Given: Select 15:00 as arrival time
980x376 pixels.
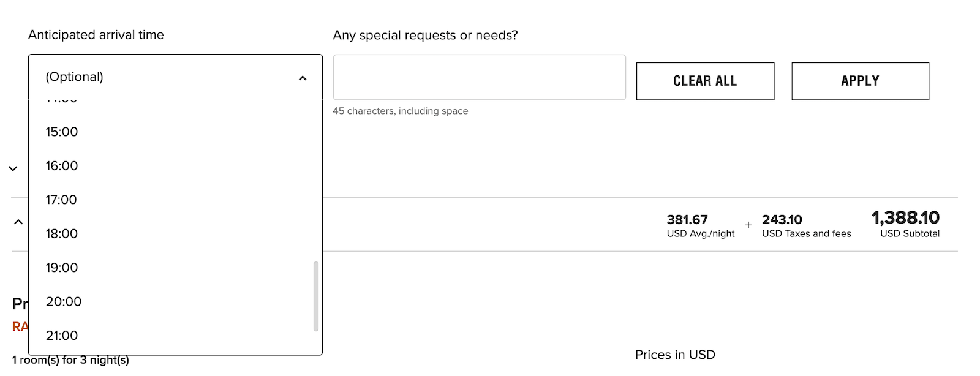Looking at the screenshot, I should pos(62,132).
